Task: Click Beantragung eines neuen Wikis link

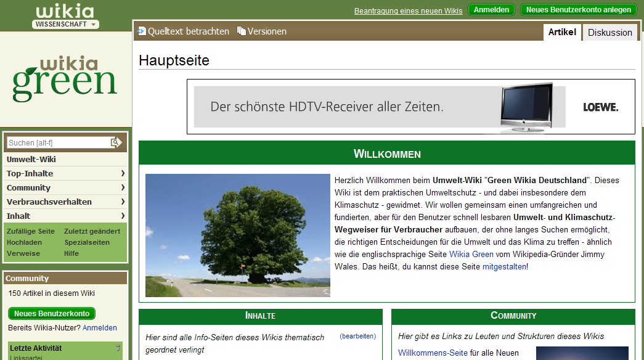Action: click(408, 10)
